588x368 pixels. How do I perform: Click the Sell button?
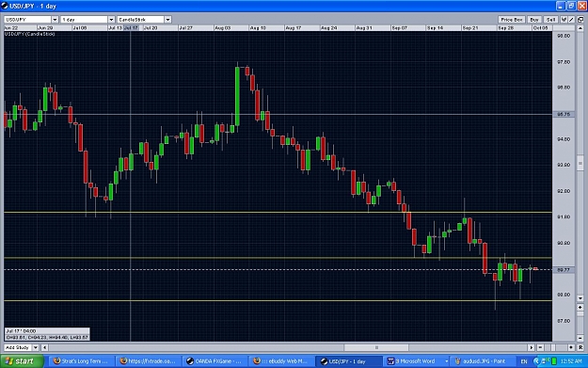[x=551, y=20]
